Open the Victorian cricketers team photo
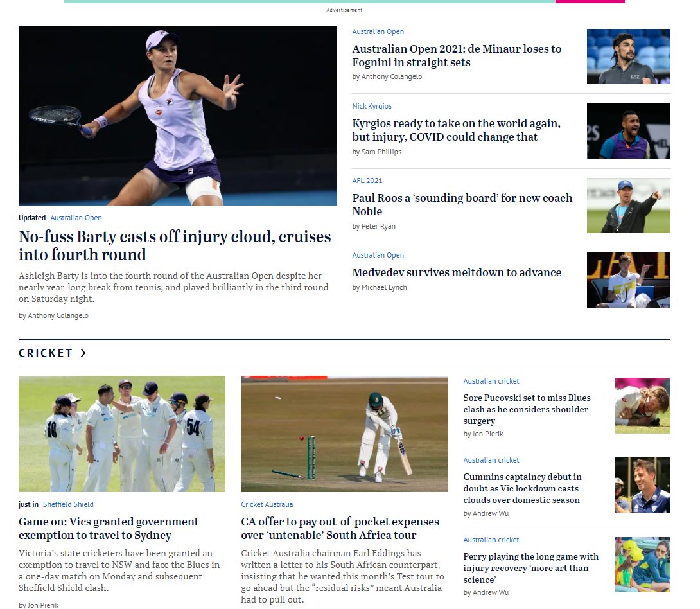 coord(122,434)
